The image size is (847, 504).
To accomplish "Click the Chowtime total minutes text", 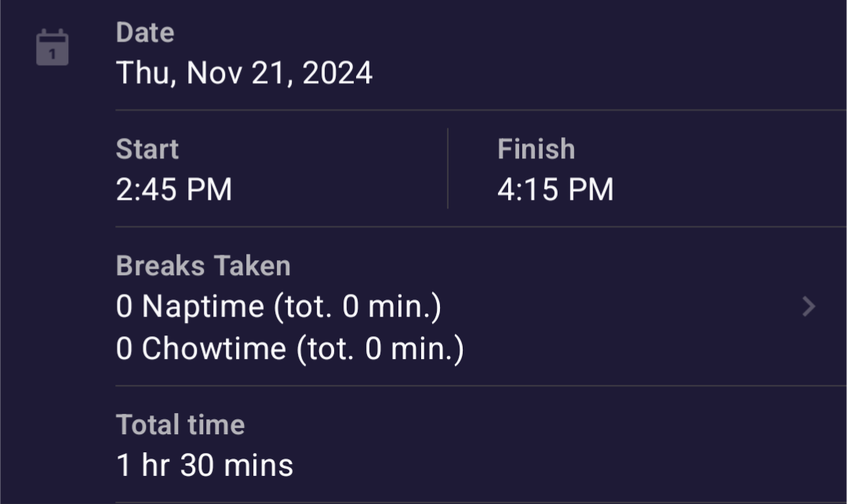I will pyautogui.click(x=380, y=348).
